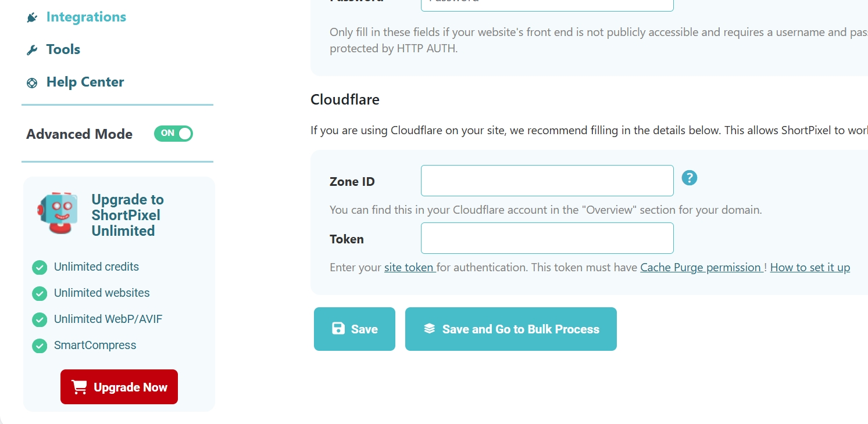Click the How to set it up link
The width and height of the screenshot is (868, 424).
pyautogui.click(x=810, y=267)
